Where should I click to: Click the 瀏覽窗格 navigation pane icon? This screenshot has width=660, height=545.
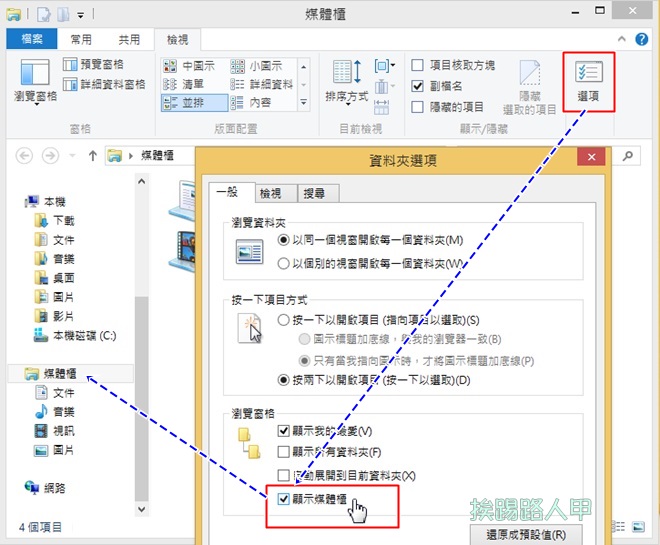[35, 81]
